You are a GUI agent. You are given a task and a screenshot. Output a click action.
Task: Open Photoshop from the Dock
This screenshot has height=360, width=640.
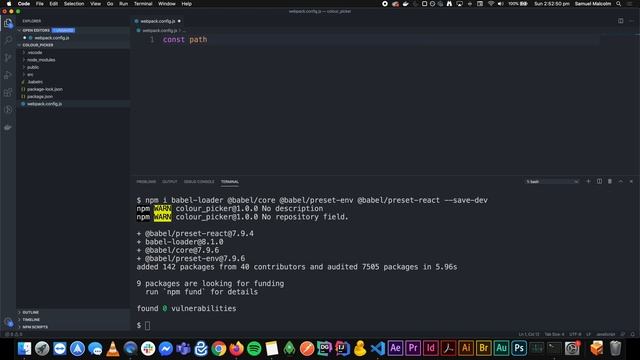[x=519, y=349]
